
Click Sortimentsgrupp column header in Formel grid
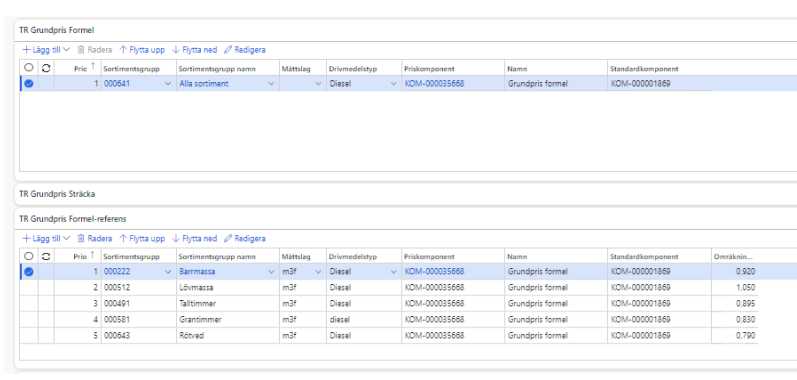coord(132,69)
